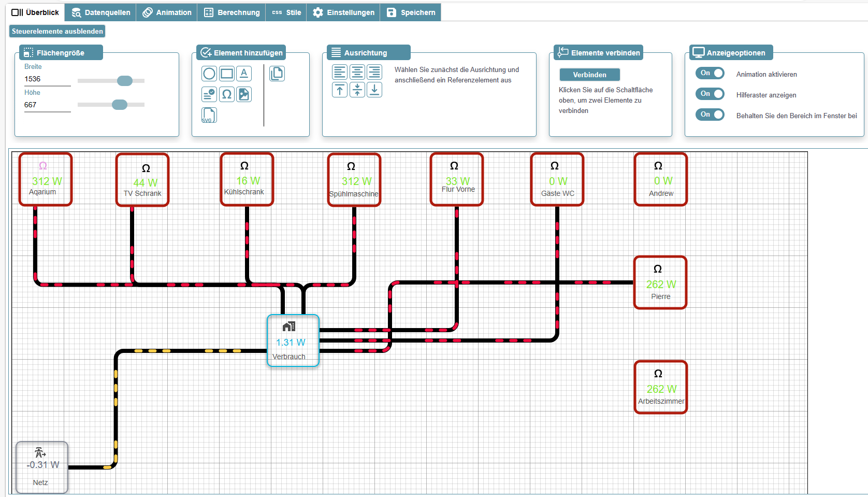
Task: Click the Omega icon of Arbeitszimmer node
Action: 658,374
